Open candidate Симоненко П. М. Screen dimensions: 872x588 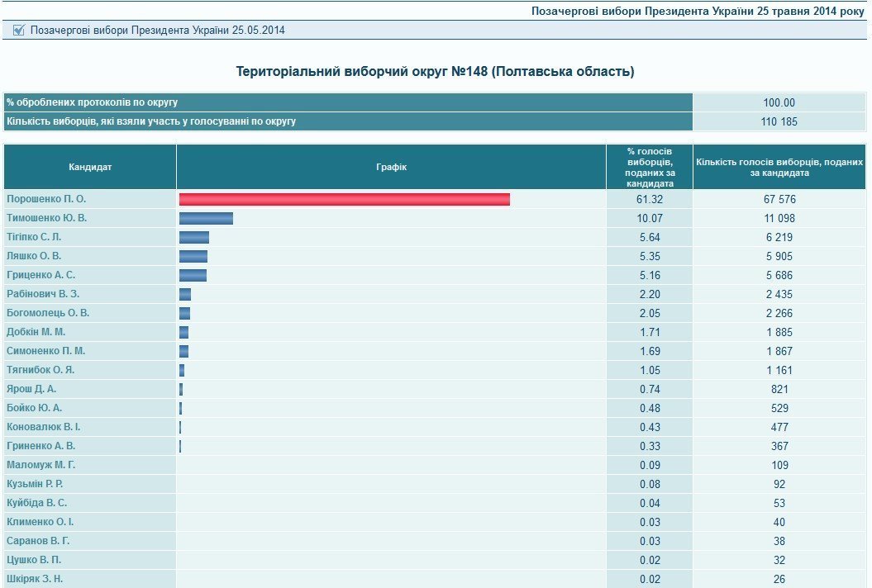(x=46, y=351)
